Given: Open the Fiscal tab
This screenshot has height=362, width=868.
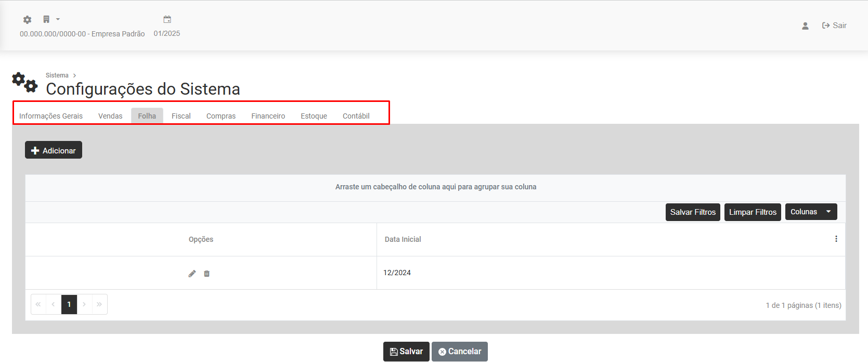Looking at the screenshot, I should [x=181, y=116].
